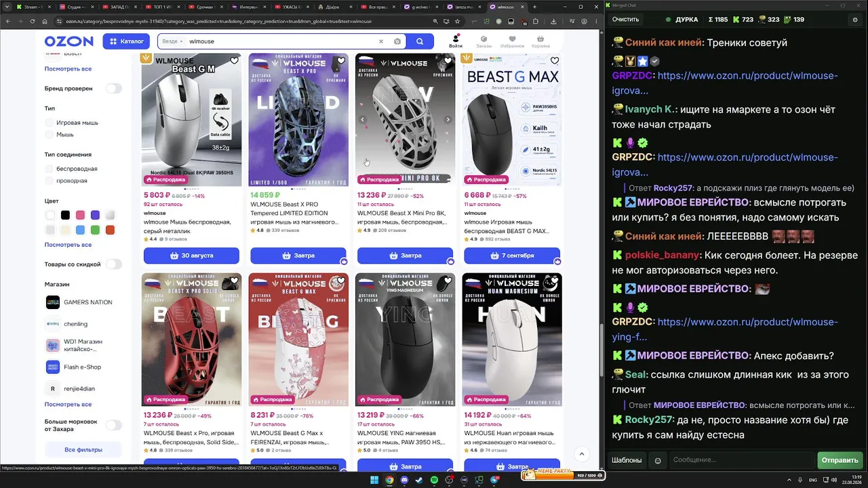Click the blue search magnifier button
Viewport: 868px width, 488px height.
[420, 41]
